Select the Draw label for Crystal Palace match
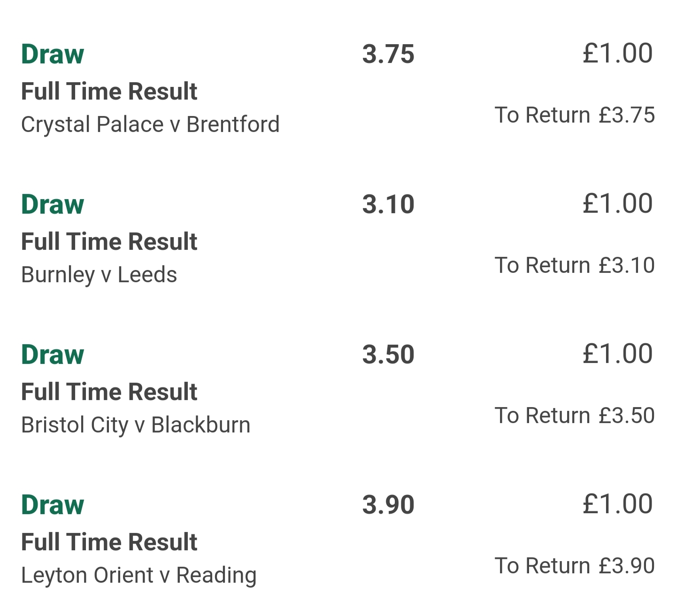Viewport: 676px width, 616px height. click(x=53, y=54)
